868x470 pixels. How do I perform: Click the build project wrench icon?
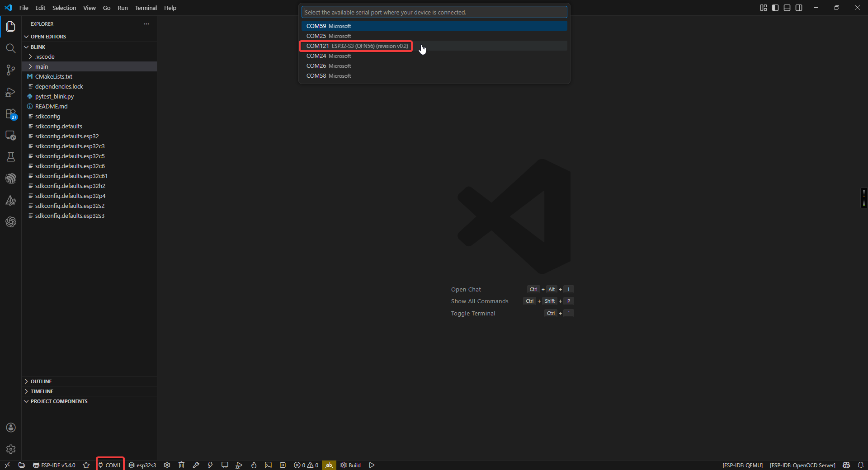pyautogui.click(x=196, y=465)
